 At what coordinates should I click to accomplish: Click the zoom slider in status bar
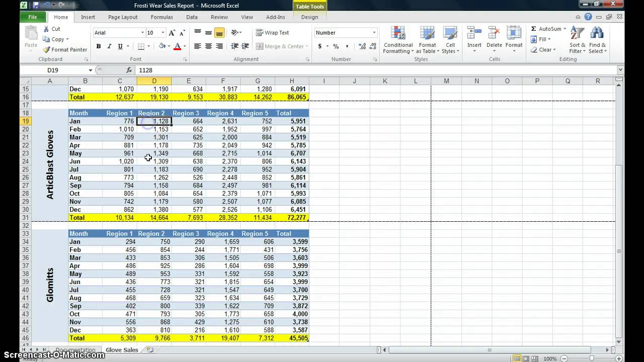(x=592, y=358)
